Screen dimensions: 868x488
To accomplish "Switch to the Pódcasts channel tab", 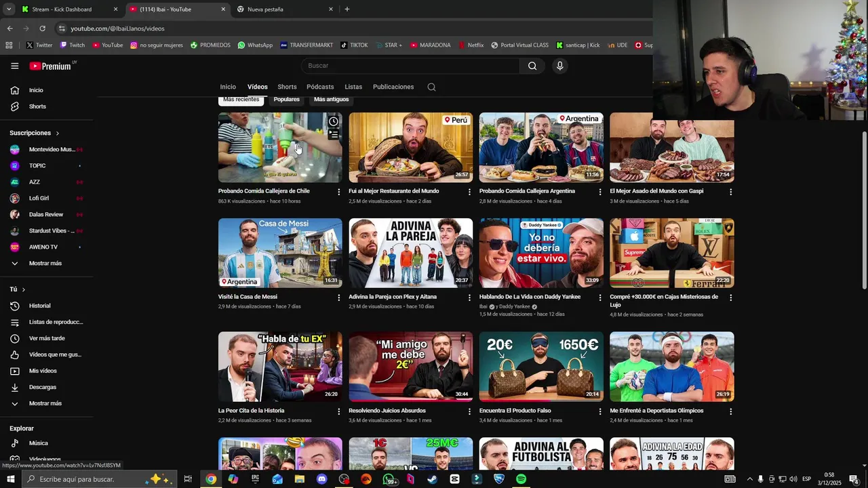I will 320,87.
